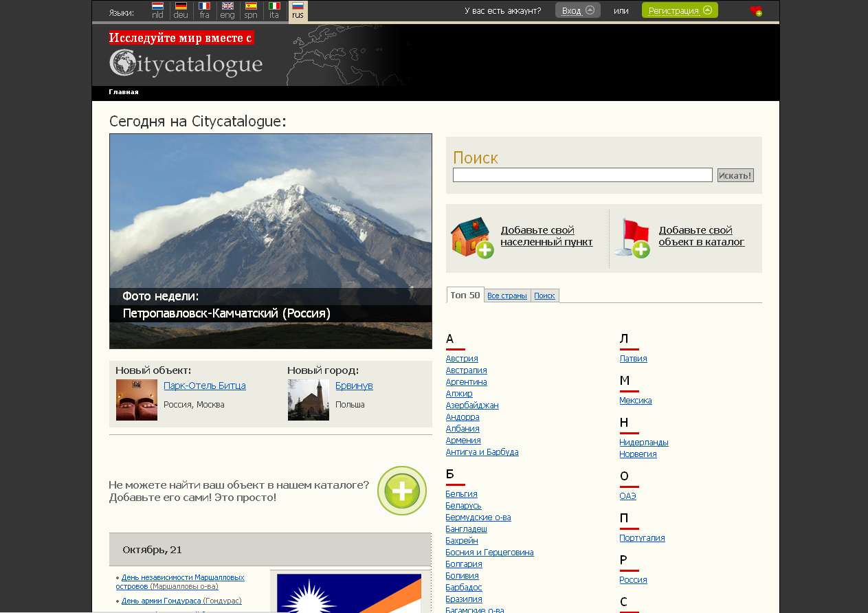Open the Мексика country link
Viewport: 868px width, 613px height.
tap(636, 401)
